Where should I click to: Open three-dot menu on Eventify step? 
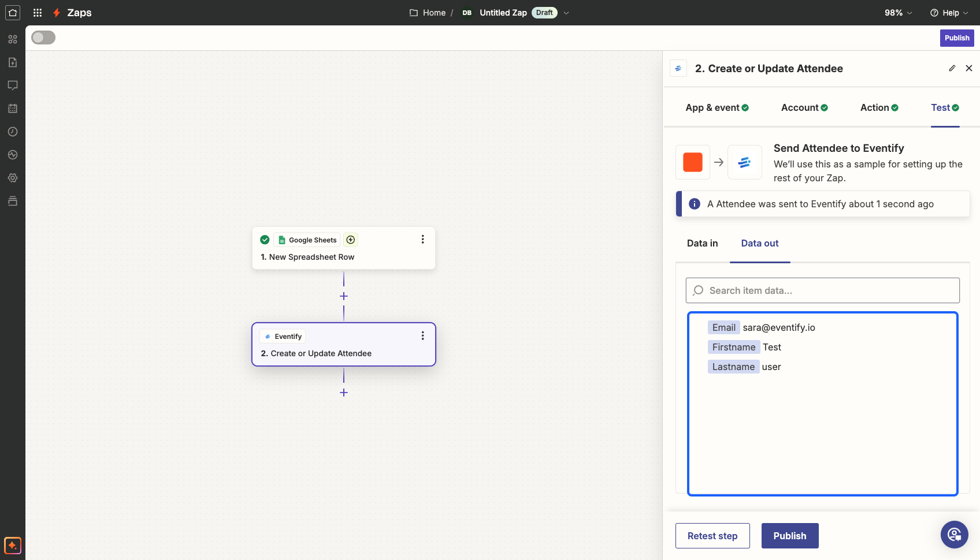[x=423, y=335]
